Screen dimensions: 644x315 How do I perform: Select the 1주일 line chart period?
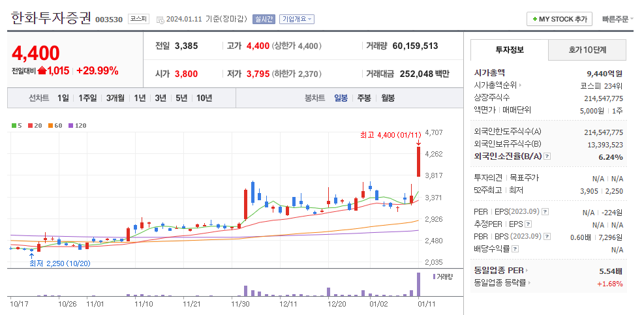pos(87,98)
